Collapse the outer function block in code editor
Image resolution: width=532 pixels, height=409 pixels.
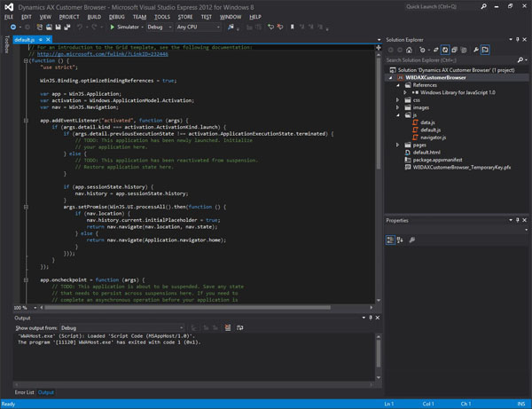click(x=26, y=60)
